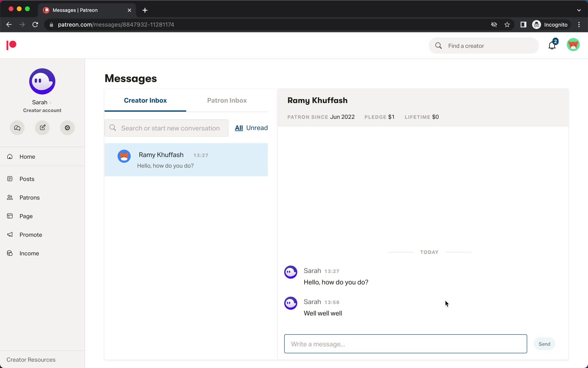Screen dimensions: 588x368
Task: Toggle to show Unread messages only
Action: pos(257,128)
